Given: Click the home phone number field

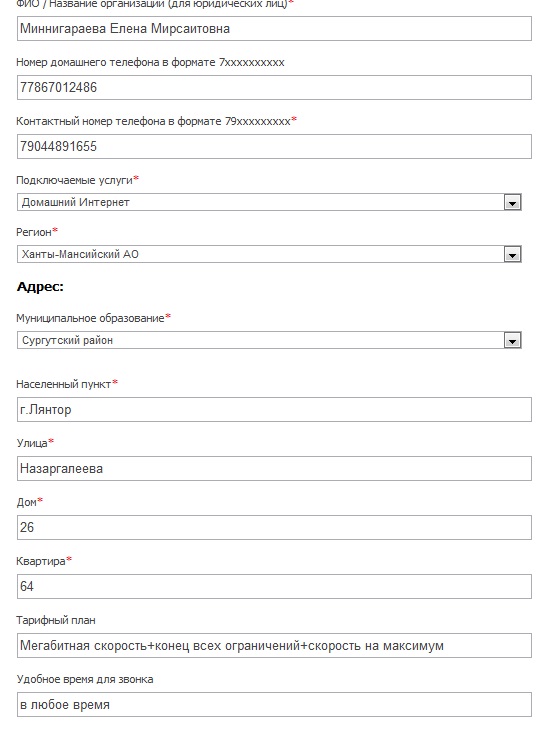Looking at the screenshot, I should 274,87.
